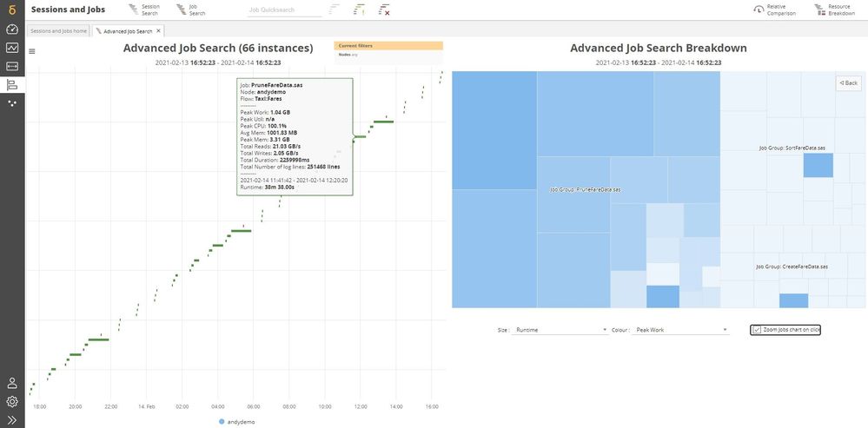The image size is (868, 428).
Task: Expand the sidebar with double-chevron icon
Action: click(12, 419)
